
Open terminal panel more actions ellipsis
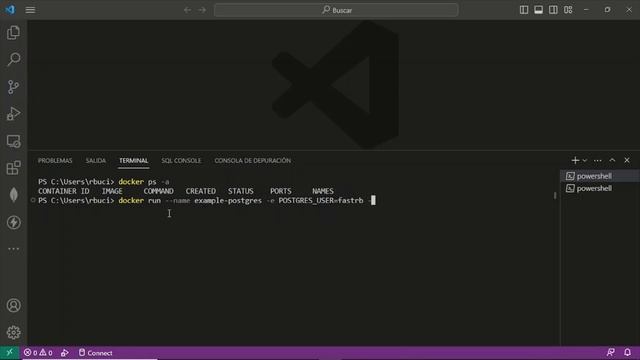tap(598, 160)
